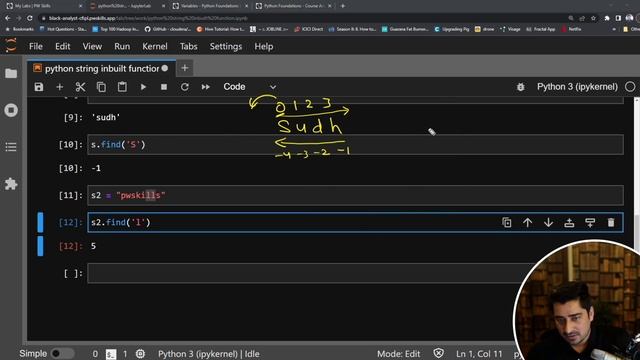
Task: Switch to the My Labs browser tab
Action: [x=44, y=6]
